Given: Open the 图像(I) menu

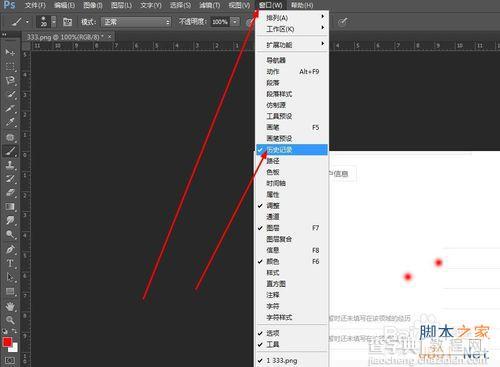Looking at the screenshot, I should click(93, 5).
